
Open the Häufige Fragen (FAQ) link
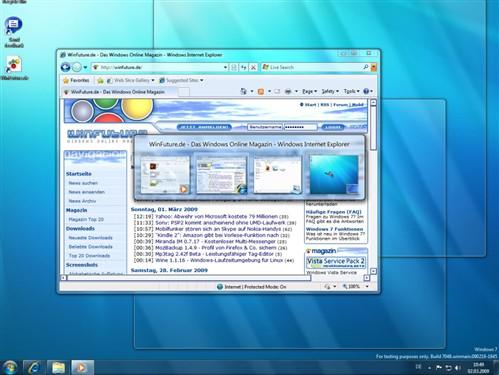coord(334,212)
